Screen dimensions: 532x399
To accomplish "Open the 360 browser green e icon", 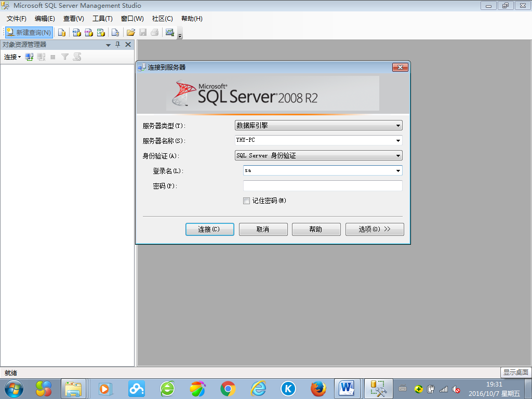I will pyautogui.click(x=168, y=389).
